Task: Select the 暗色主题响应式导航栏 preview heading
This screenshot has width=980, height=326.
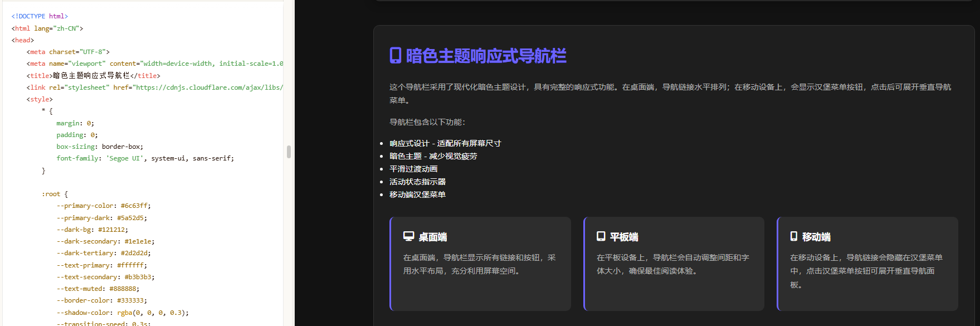Action: click(x=486, y=56)
